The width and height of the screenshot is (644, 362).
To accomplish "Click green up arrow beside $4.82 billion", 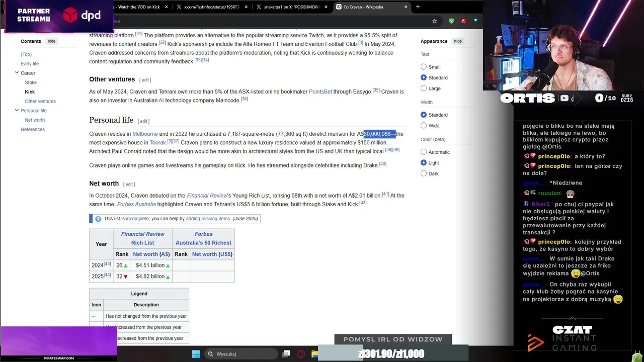I will click(x=168, y=277).
